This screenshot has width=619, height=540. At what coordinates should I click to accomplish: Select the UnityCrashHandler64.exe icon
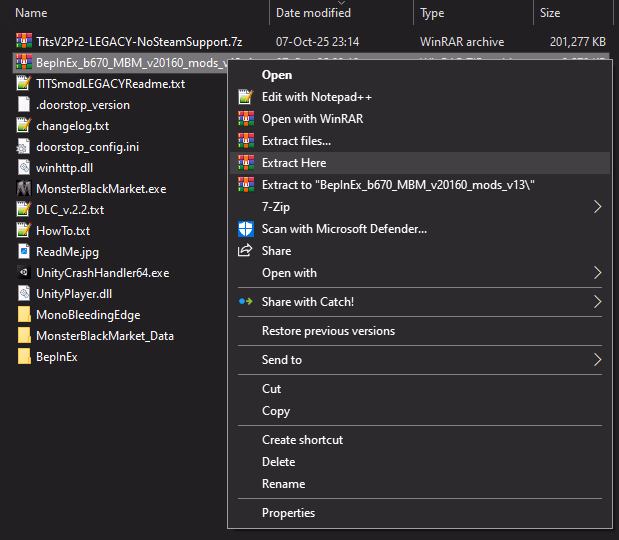(25, 272)
